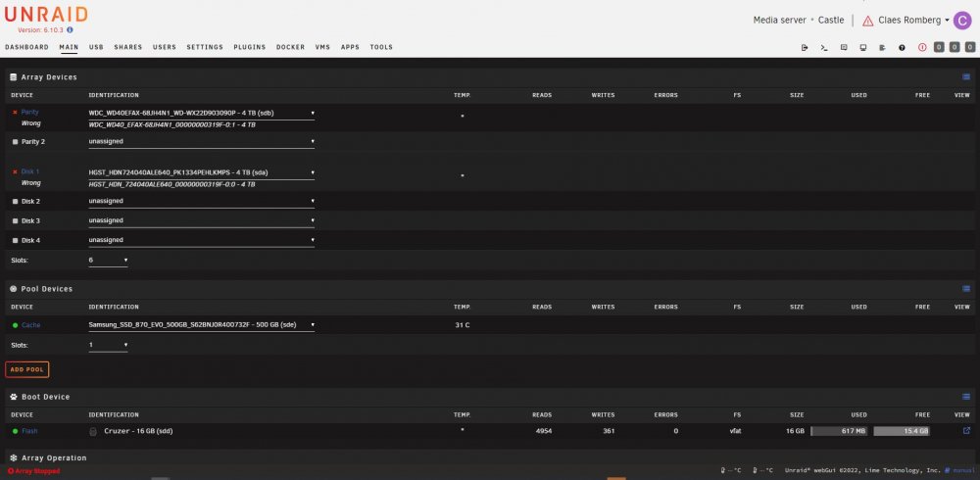Click the Array Devices section header icon
The width and height of the screenshot is (980, 480).
click(x=14, y=77)
